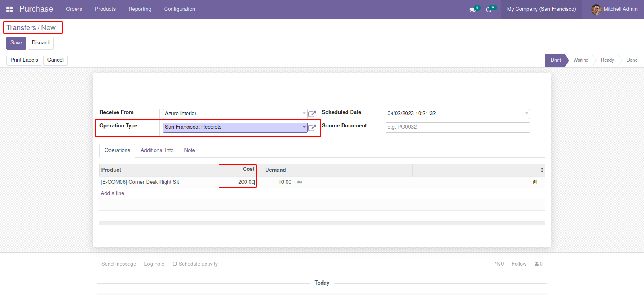Image resolution: width=644 pixels, height=295 pixels.
Task: Click the Follow button
Action: coord(519,264)
